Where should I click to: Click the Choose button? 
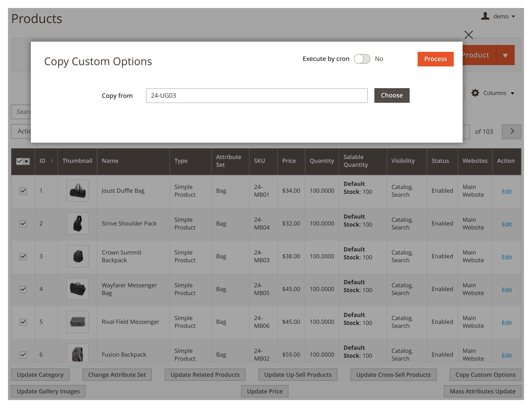(391, 95)
